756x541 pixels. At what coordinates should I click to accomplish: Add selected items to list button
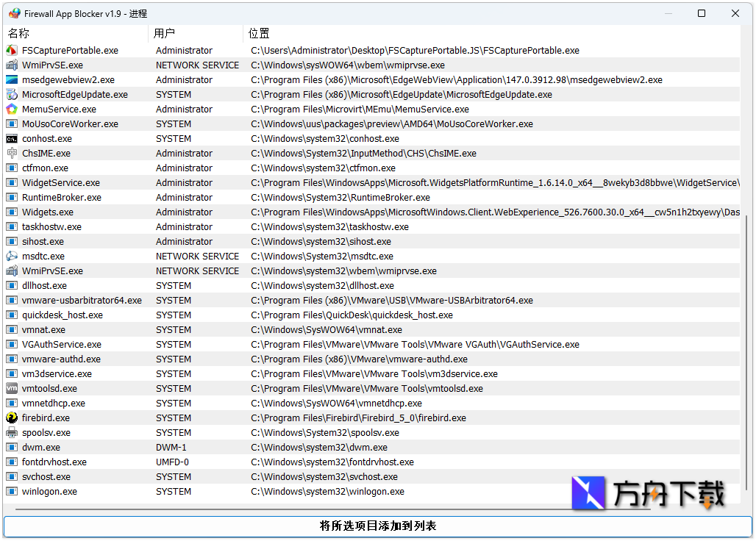tap(378, 526)
